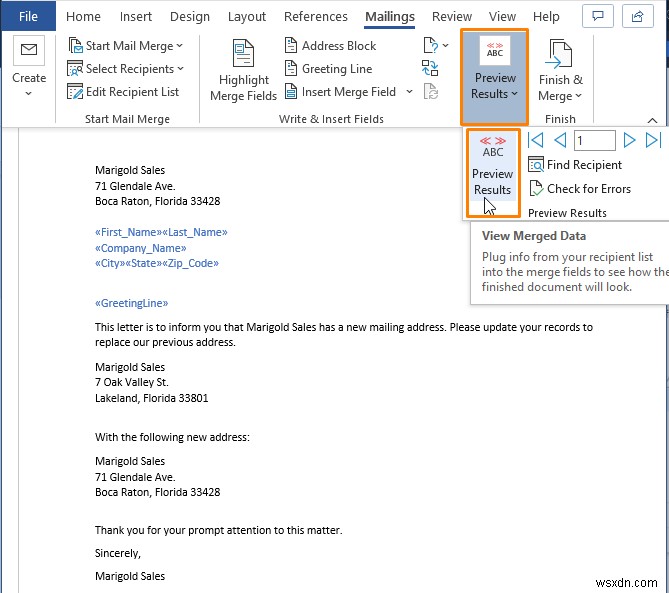
Task: Switch to the References tab
Action: [316, 17]
